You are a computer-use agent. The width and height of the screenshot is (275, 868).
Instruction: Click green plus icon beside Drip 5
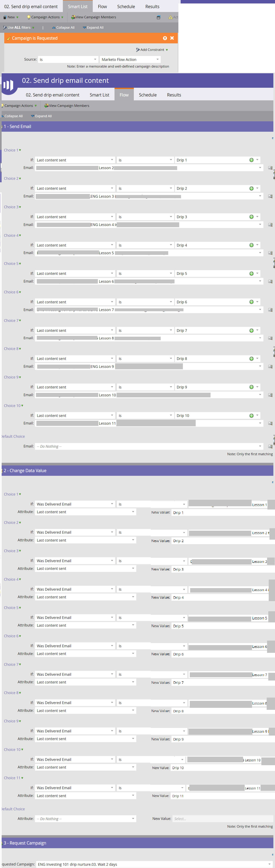tap(251, 274)
